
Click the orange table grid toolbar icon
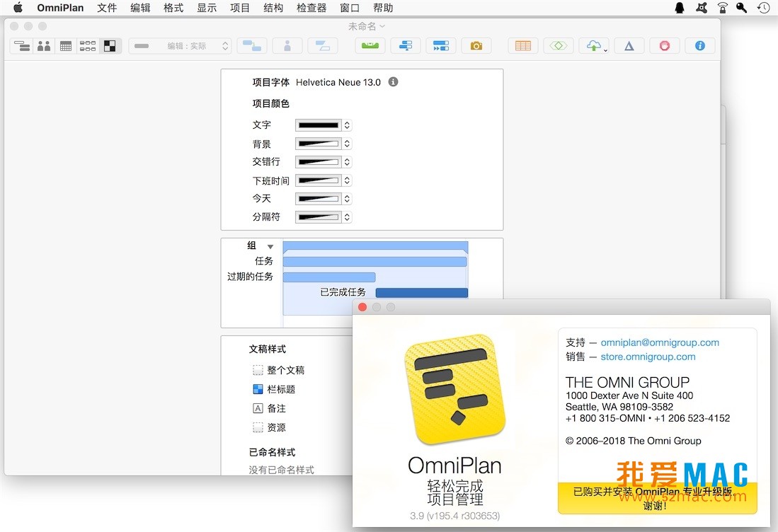[x=523, y=46]
